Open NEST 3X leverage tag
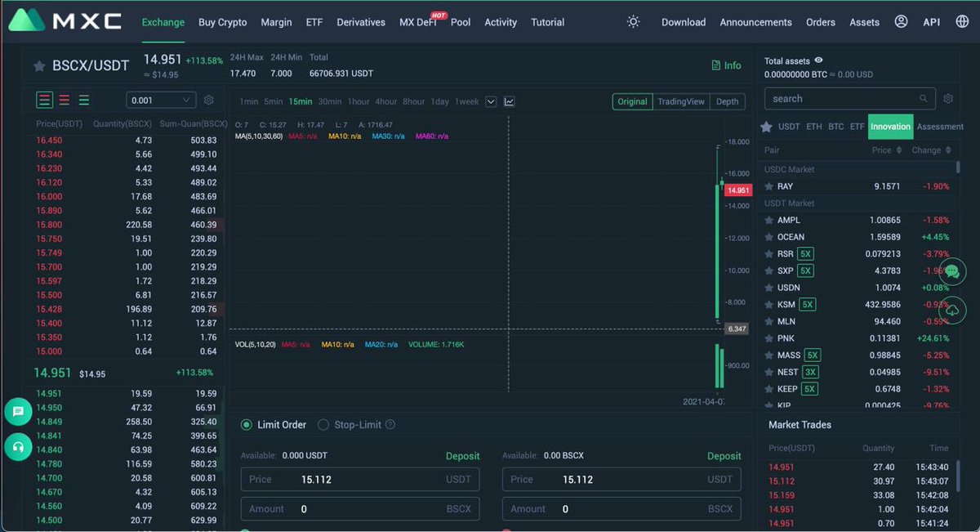This screenshot has width=980, height=532. pyautogui.click(x=809, y=372)
